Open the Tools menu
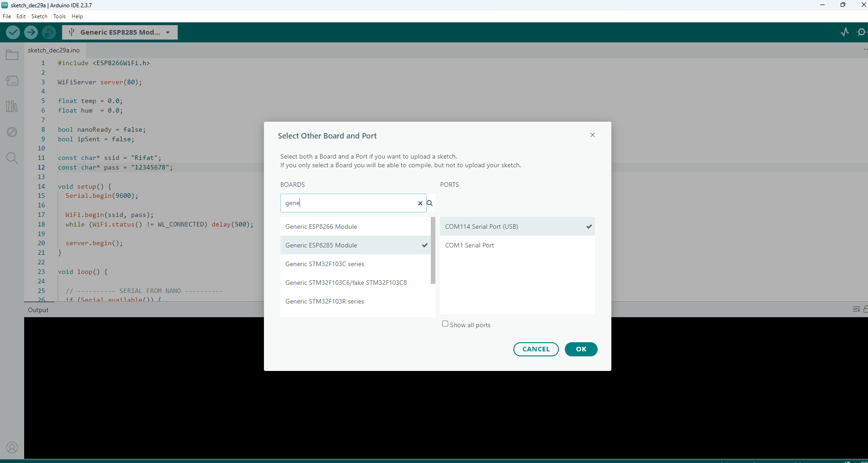Viewport: 868px width, 463px height. (59, 16)
